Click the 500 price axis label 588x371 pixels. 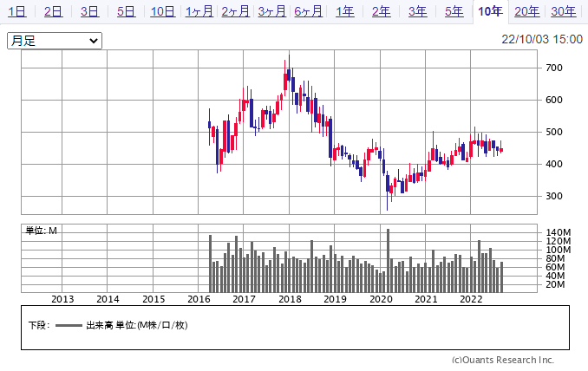554,132
